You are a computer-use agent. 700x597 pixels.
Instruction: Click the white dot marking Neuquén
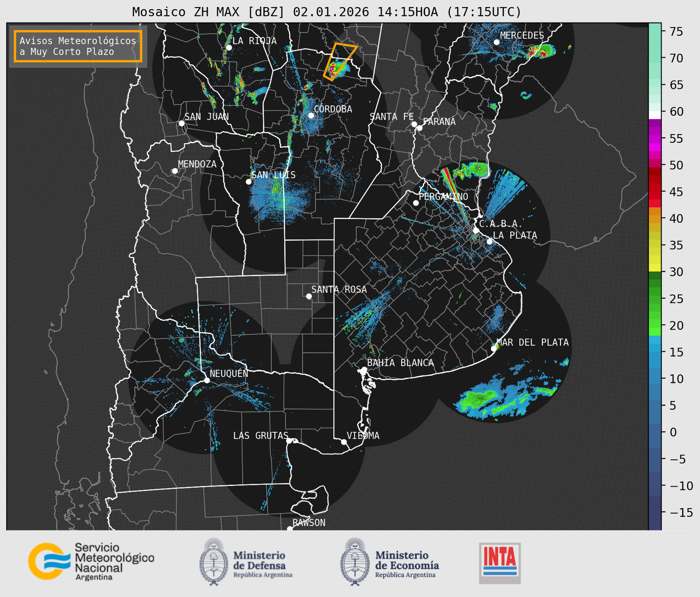click(x=207, y=380)
